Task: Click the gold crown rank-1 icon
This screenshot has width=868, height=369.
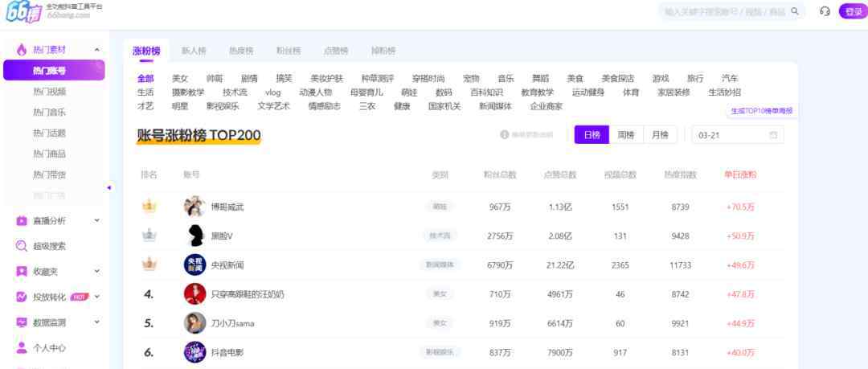Action: 149,207
